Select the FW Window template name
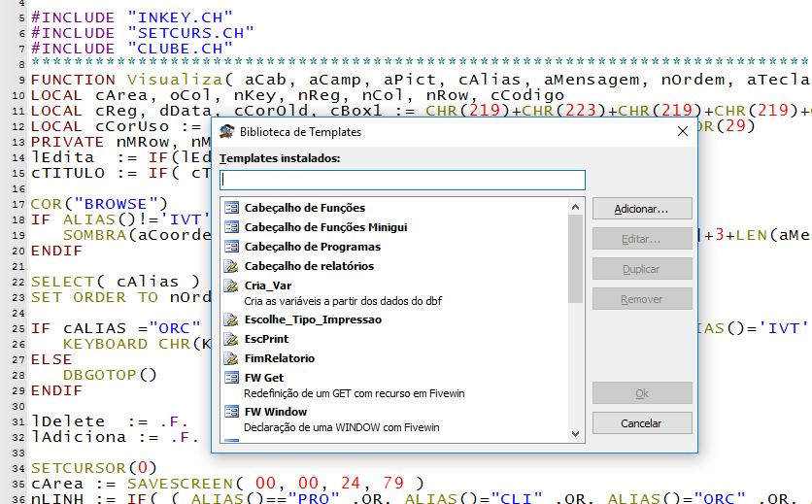Screen dimensions: 812x504 [276, 412]
